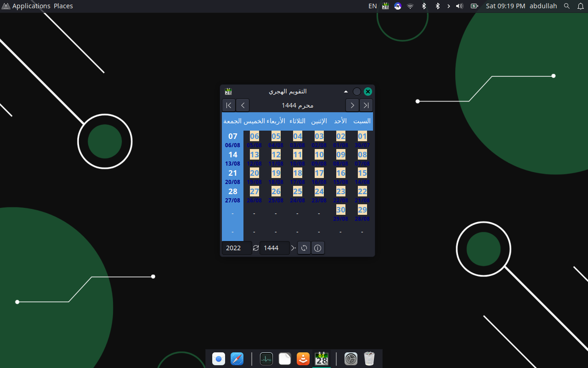Click the swap icon between 2022 and 1444
Screen dimensions: 588x368
pyautogui.click(x=256, y=248)
